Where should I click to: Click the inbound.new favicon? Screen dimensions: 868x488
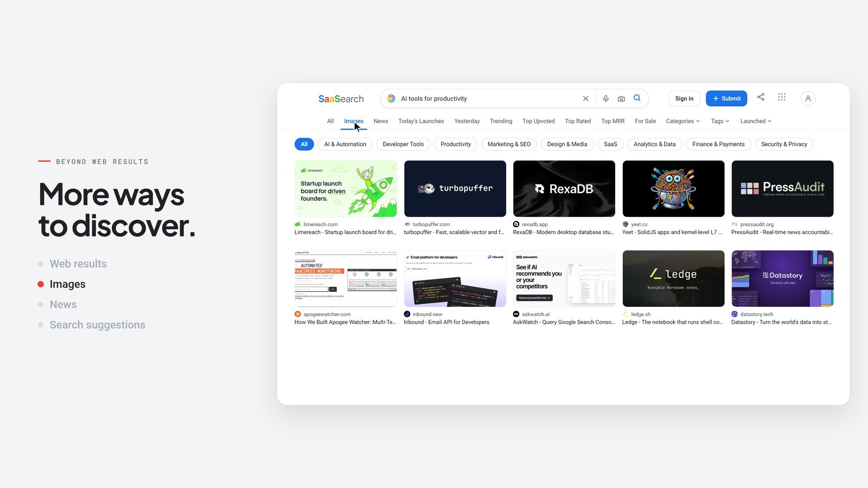(407, 314)
